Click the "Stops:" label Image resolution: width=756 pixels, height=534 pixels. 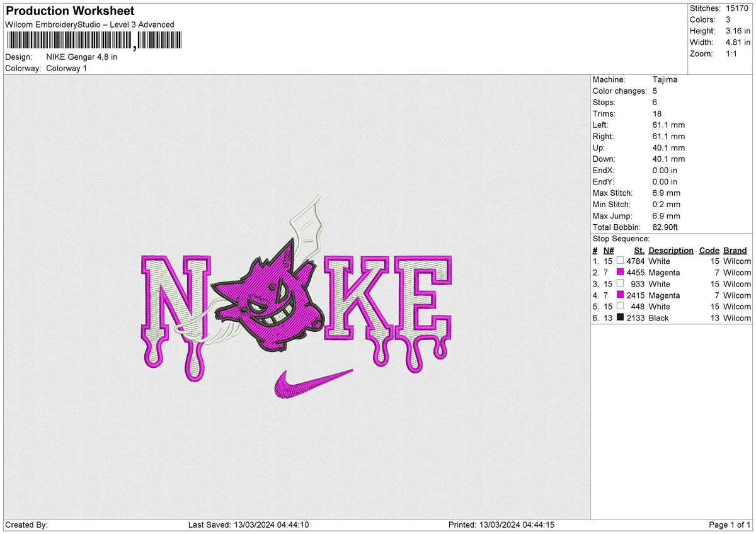604,103
